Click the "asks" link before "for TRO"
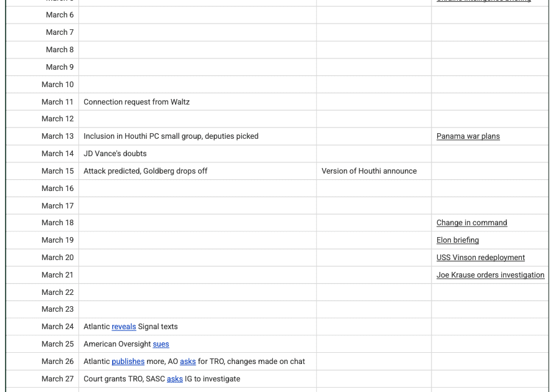This screenshot has height=392, width=558. (187, 362)
